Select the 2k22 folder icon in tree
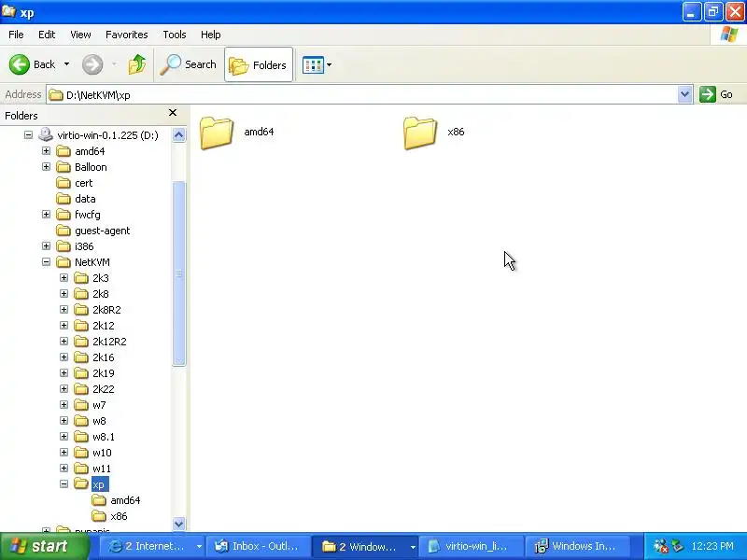The image size is (747, 560). pos(81,389)
